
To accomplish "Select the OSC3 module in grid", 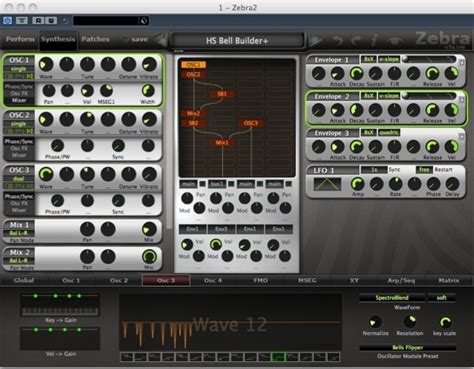I will [x=251, y=123].
